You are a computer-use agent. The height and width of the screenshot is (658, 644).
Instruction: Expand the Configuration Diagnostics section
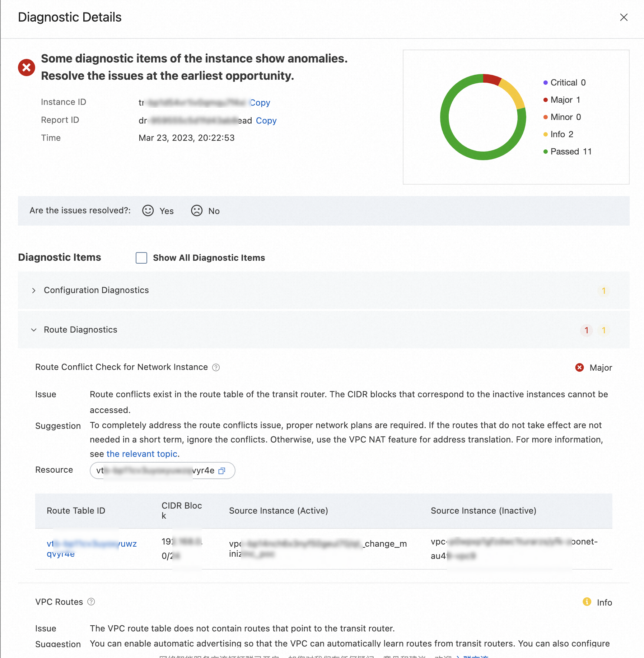[x=34, y=291]
